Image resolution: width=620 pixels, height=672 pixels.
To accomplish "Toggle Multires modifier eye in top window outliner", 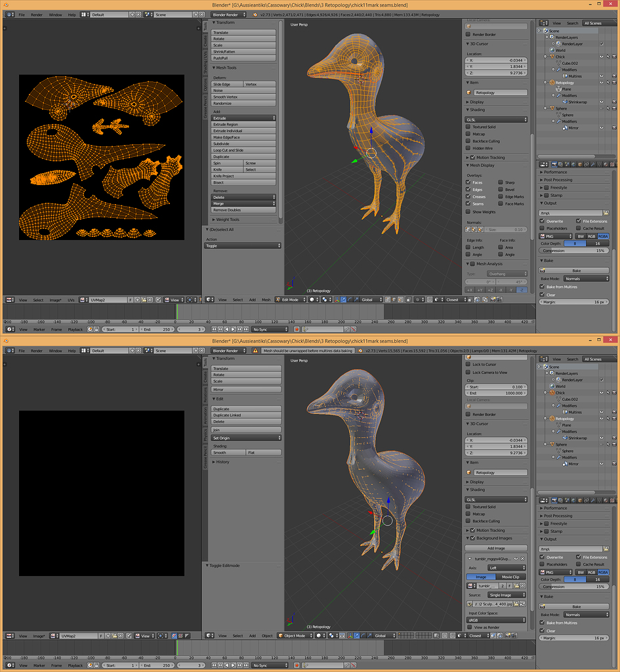I will point(602,76).
